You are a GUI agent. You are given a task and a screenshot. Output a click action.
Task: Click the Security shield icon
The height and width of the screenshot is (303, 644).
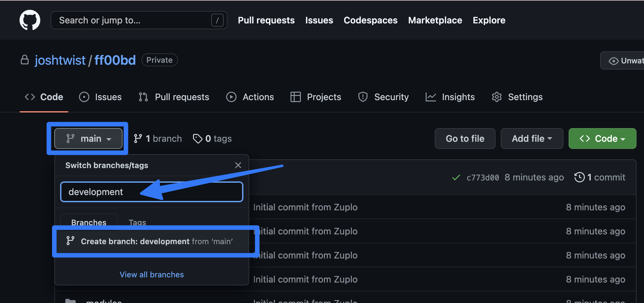tap(363, 97)
